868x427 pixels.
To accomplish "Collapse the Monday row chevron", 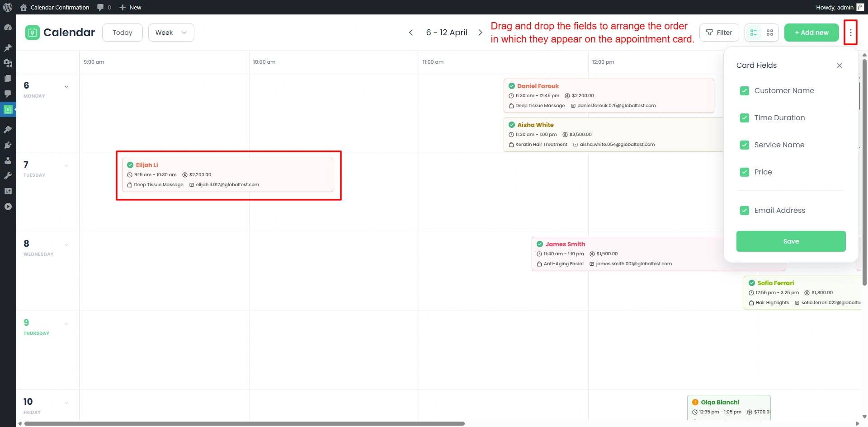I will 66,86.
